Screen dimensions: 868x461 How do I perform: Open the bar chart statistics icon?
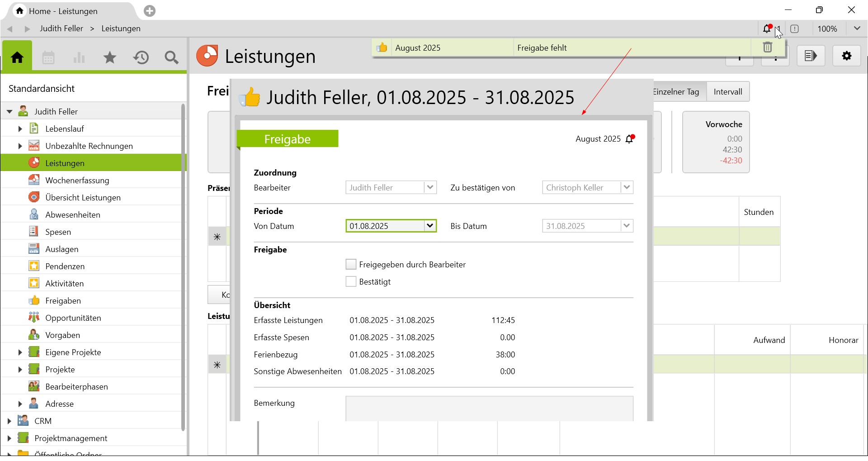pyautogui.click(x=79, y=57)
